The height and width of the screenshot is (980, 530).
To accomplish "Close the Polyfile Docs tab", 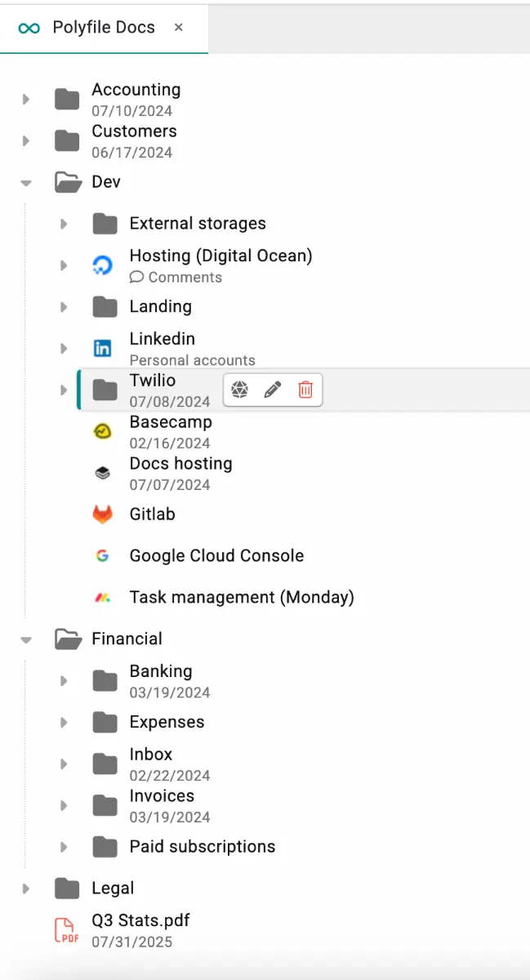I will [179, 28].
